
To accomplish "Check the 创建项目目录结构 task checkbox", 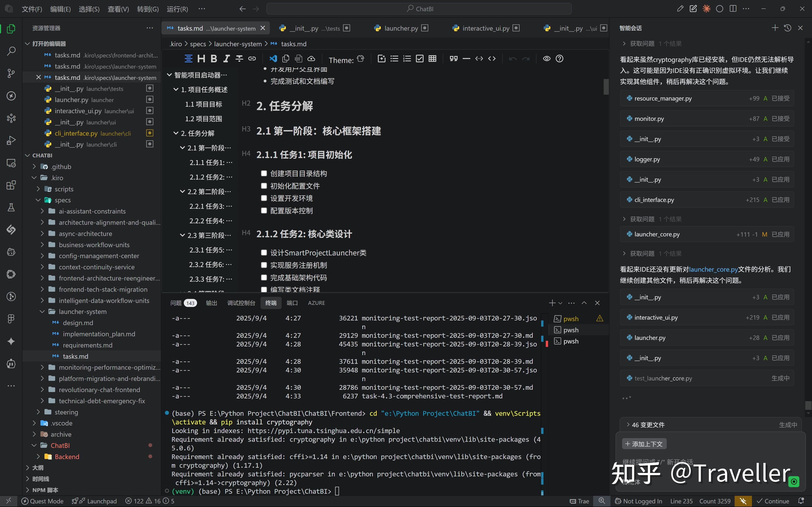I will pos(264,173).
